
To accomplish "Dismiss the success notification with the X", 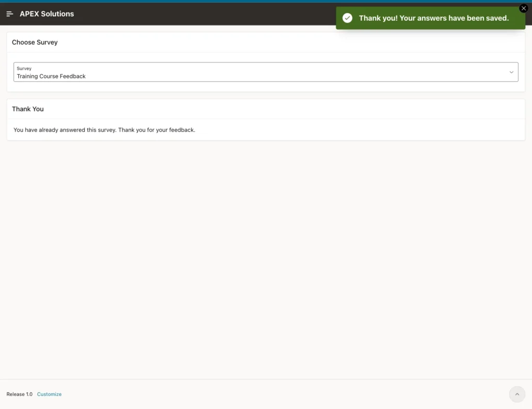I will [x=524, y=8].
